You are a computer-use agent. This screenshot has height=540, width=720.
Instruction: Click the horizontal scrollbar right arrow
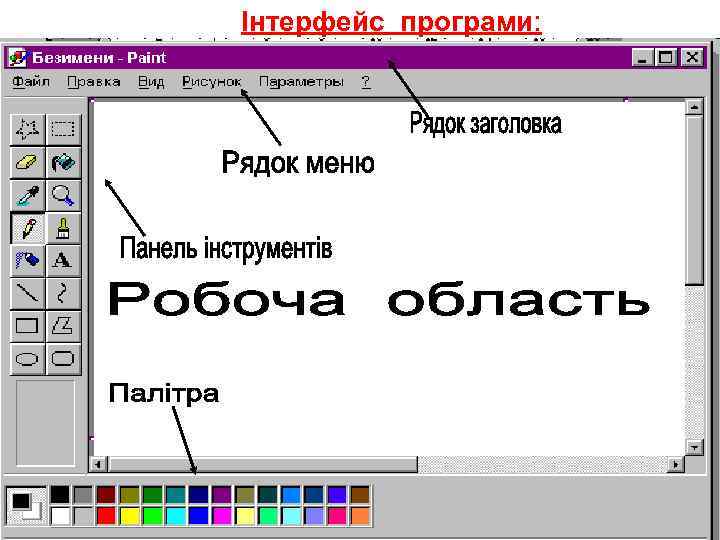675,464
